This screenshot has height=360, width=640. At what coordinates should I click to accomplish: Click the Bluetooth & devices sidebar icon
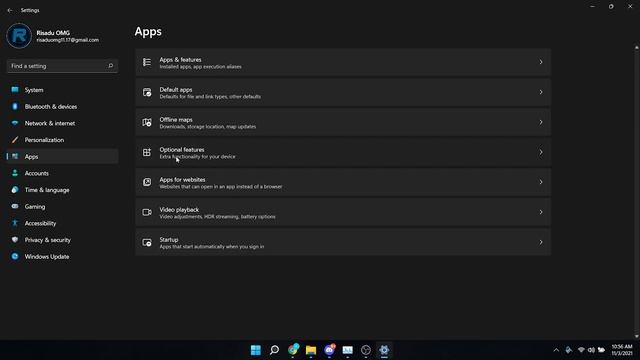tap(15, 107)
